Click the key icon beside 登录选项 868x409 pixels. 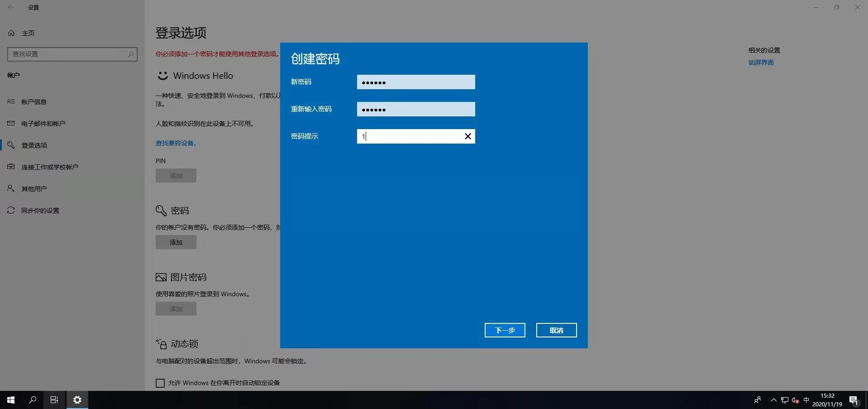click(11, 145)
